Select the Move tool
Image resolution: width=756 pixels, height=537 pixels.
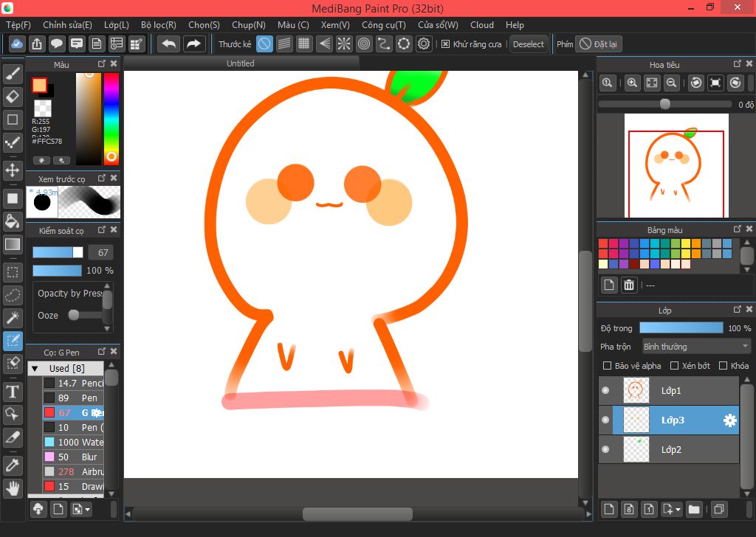click(x=13, y=170)
